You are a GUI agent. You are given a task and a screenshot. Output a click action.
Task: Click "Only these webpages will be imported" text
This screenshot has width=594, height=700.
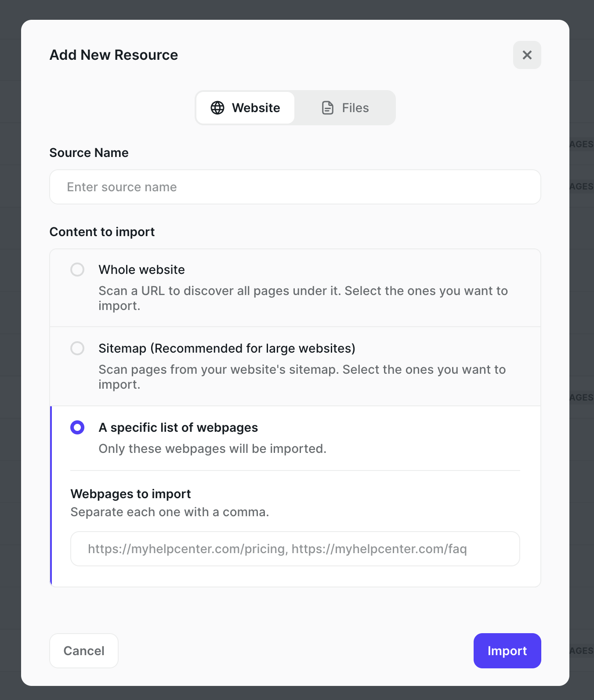coord(212,448)
